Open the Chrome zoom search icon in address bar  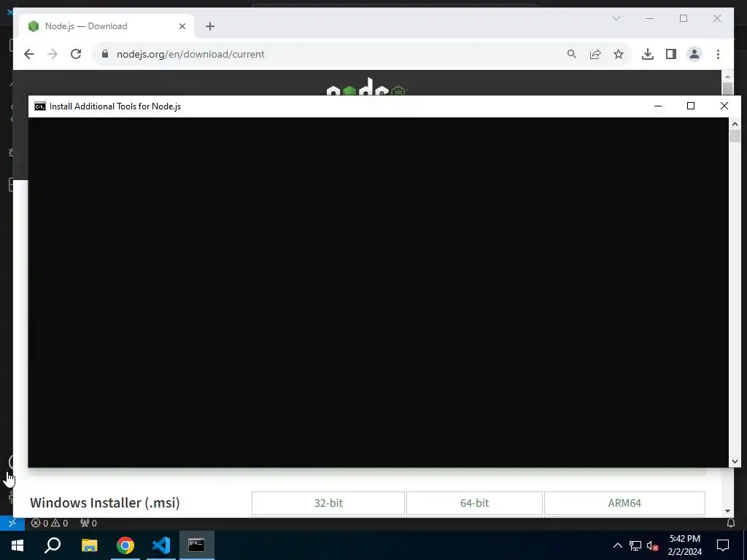572,54
